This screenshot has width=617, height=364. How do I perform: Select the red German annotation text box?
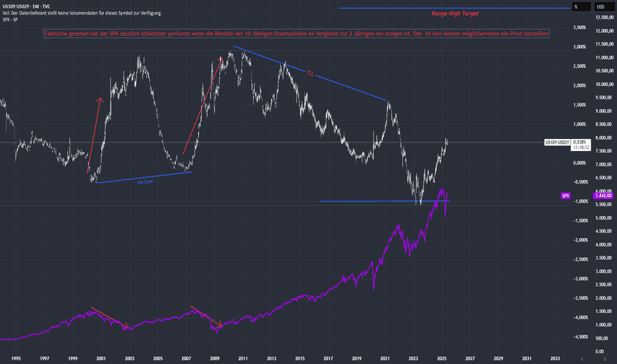[x=297, y=34]
